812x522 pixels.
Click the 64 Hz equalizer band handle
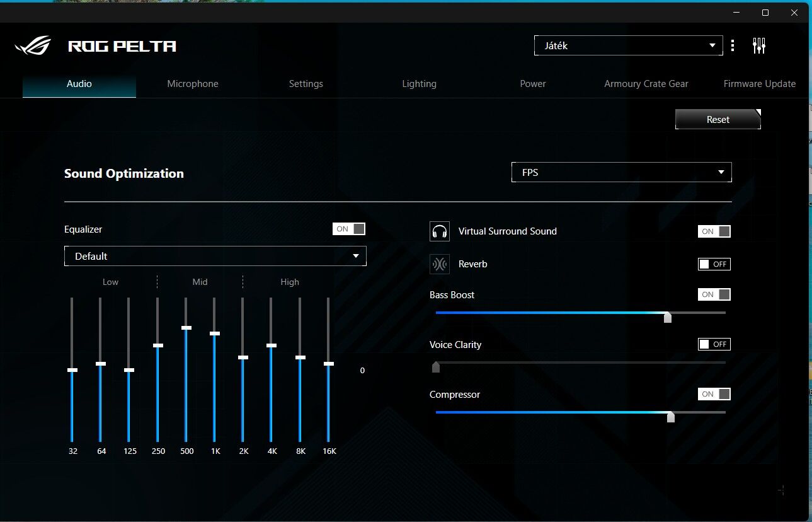101,364
